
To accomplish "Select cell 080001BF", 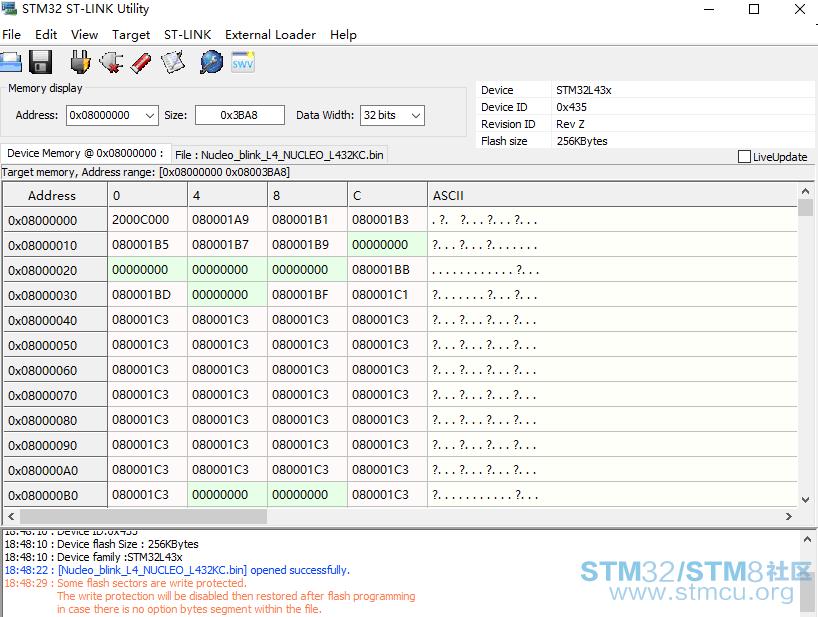I will 307,295.
